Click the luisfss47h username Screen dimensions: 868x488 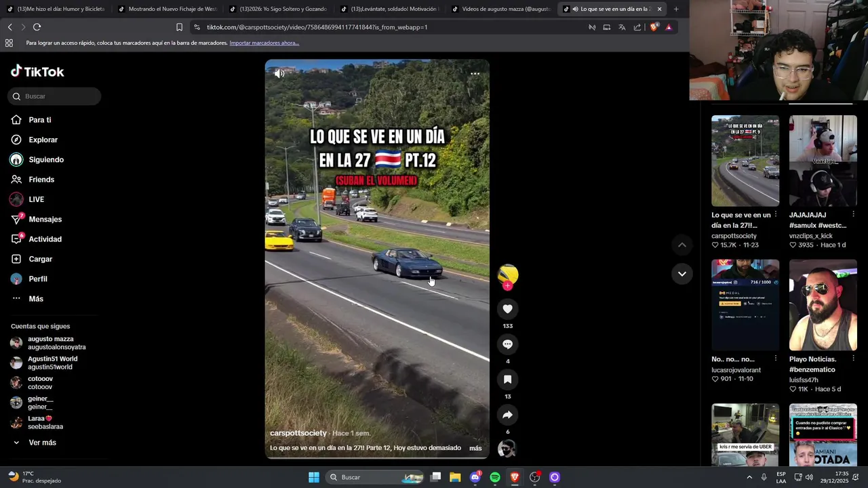point(804,380)
